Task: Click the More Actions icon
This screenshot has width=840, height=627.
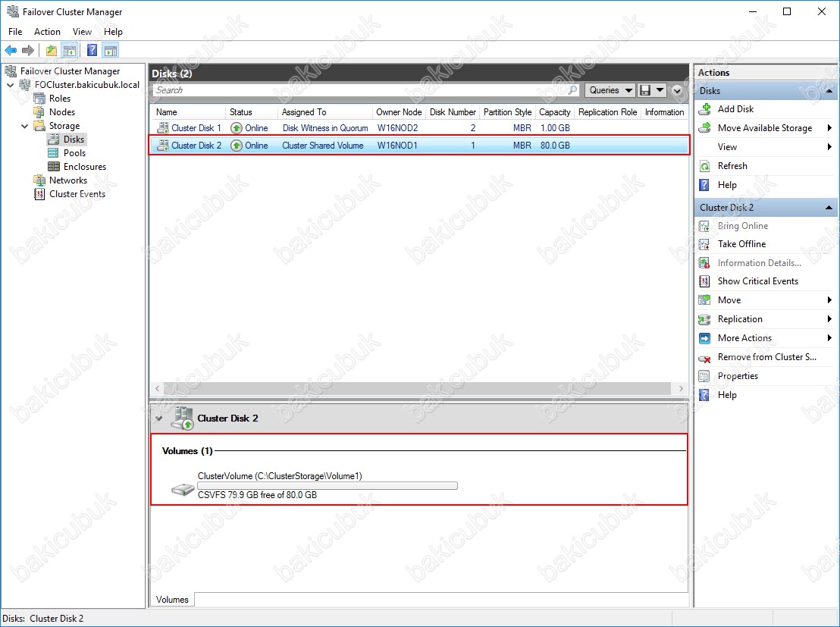Action: click(x=704, y=338)
